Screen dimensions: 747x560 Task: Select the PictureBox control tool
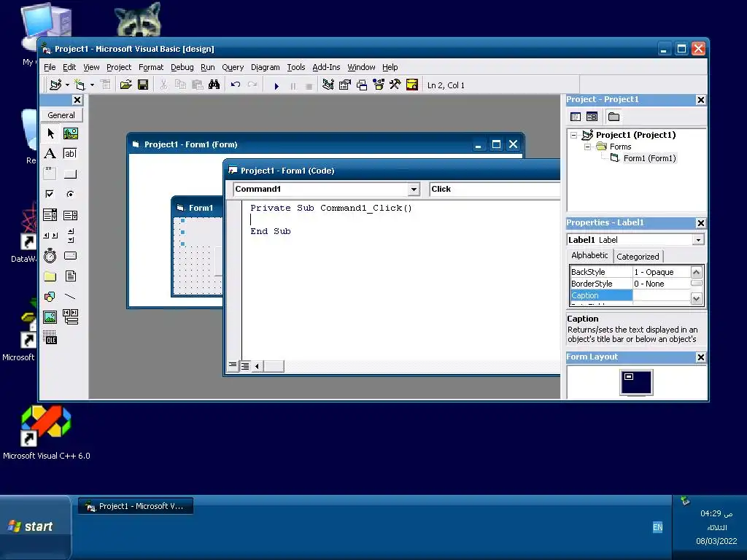(71, 134)
